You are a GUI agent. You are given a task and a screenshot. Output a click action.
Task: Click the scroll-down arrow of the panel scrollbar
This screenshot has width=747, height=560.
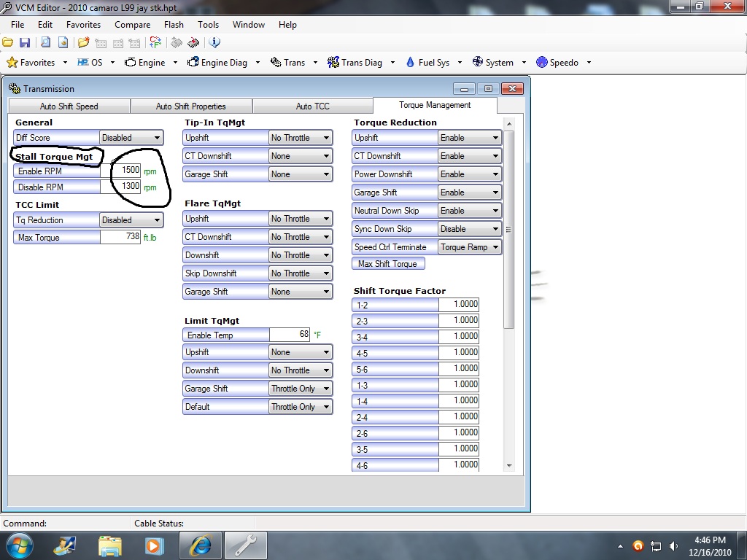508,465
